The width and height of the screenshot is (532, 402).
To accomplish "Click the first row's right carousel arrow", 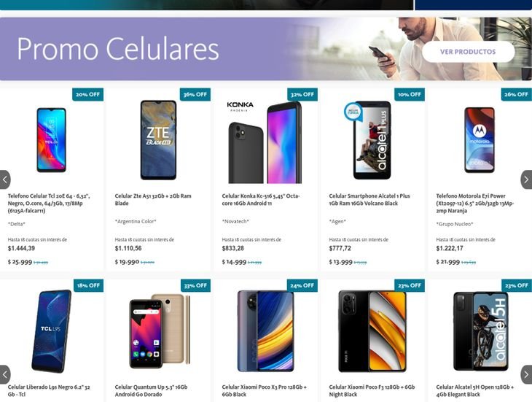I will click(x=527, y=179).
